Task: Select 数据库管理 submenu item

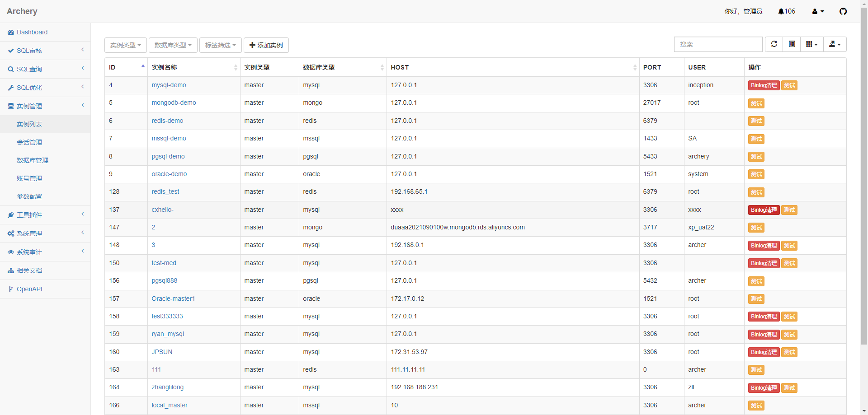Action: (x=45, y=160)
